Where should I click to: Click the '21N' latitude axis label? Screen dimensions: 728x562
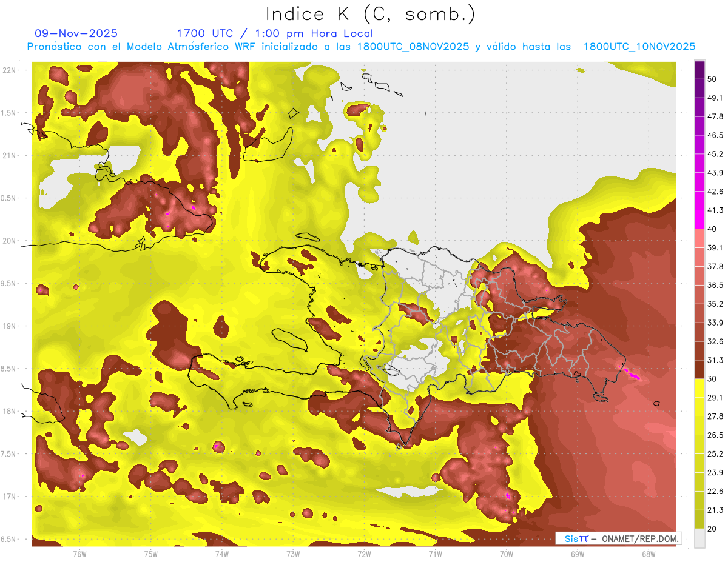pos(9,155)
